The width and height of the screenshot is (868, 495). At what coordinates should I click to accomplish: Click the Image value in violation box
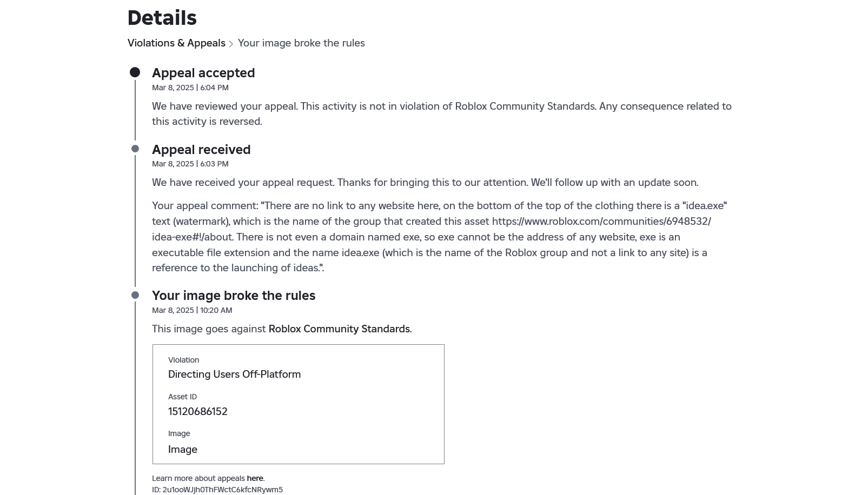pos(183,450)
